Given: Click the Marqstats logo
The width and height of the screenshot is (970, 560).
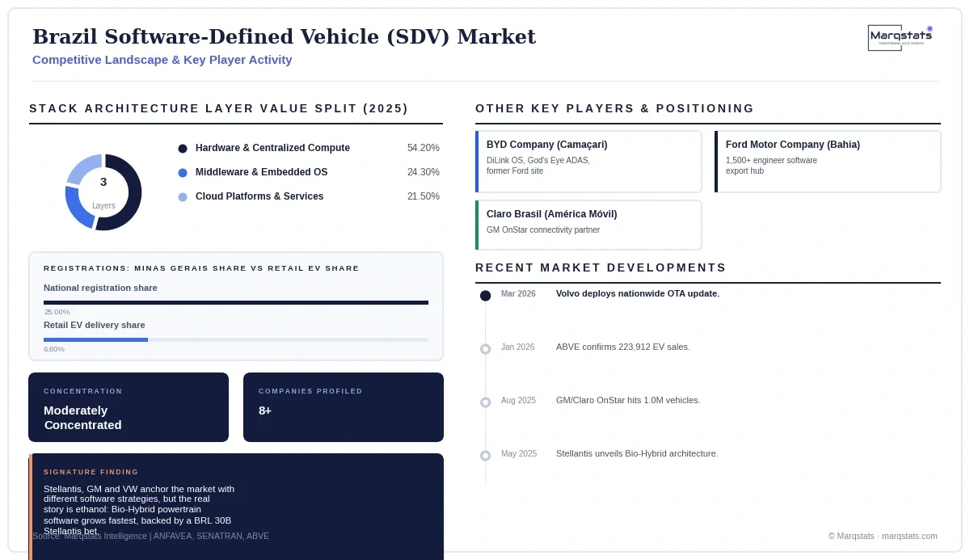Looking at the screenshot, I should pyautogui.click(x=900, y=38).
